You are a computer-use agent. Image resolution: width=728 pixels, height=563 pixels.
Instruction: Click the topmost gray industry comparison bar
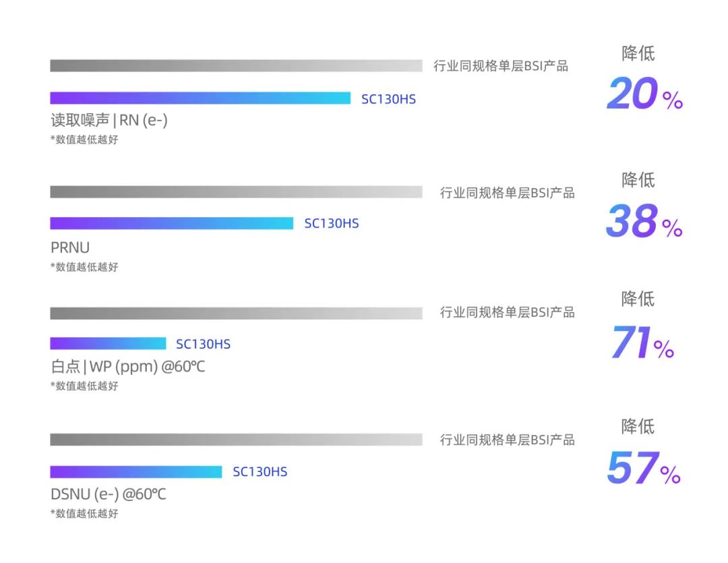click(x=236, y=65)
